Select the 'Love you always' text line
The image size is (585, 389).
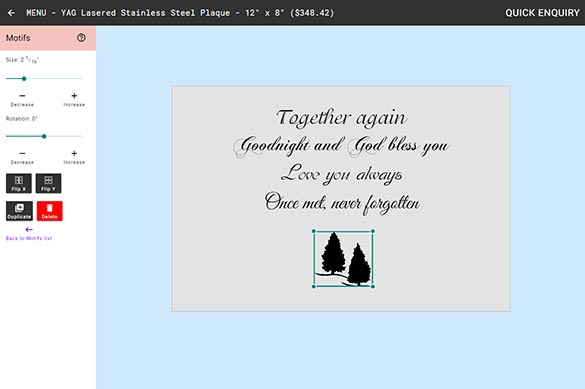(x=342, y=174)
